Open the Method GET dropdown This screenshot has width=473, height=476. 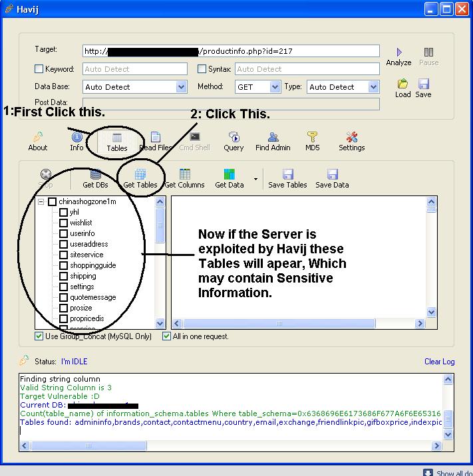click(x=275, y=87)
